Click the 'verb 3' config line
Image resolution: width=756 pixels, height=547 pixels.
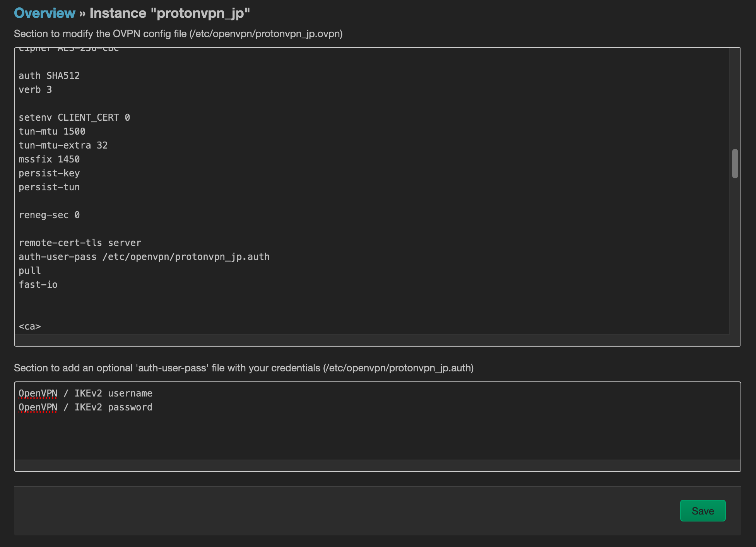click(35, 90)
